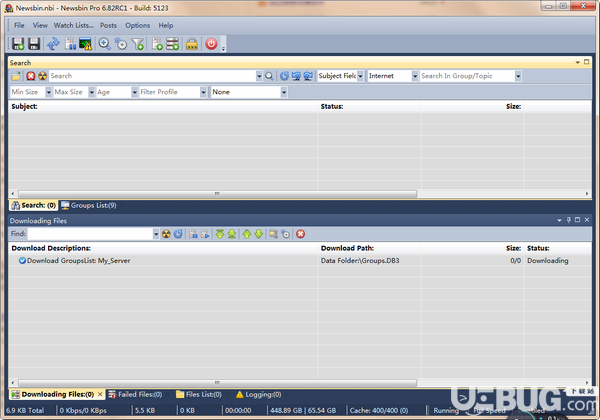The width and height of the screenshot is (600, 420).
Task: Click the pause icon in Downloading Files toolbar
Action: (194, 234)
